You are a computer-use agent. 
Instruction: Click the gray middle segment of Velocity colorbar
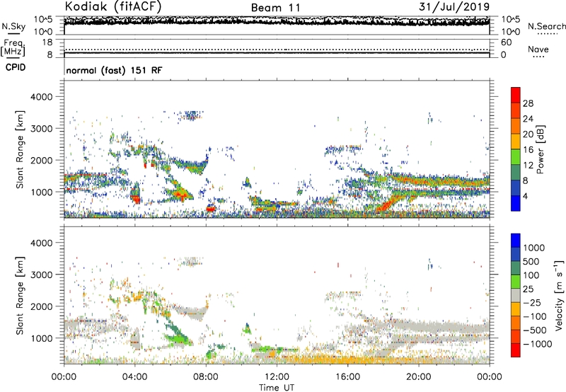pyautogui.click(x=516, y=295)
